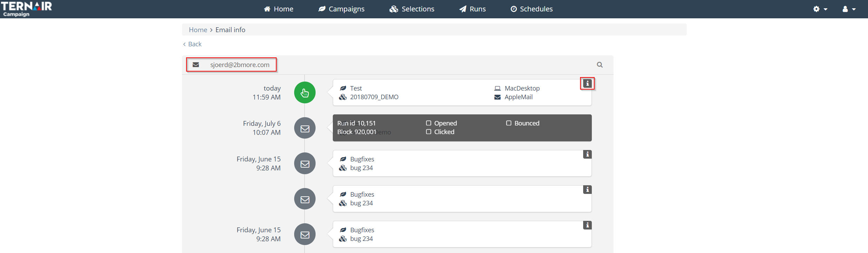
Task: Open the settings gear dropdown
Action: pos(820,9)
